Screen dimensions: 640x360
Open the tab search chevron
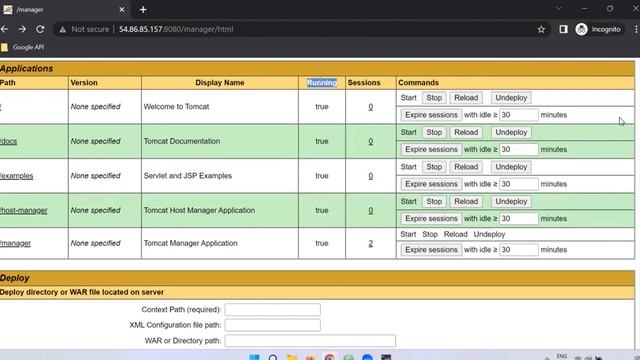(x=559, y=9)
